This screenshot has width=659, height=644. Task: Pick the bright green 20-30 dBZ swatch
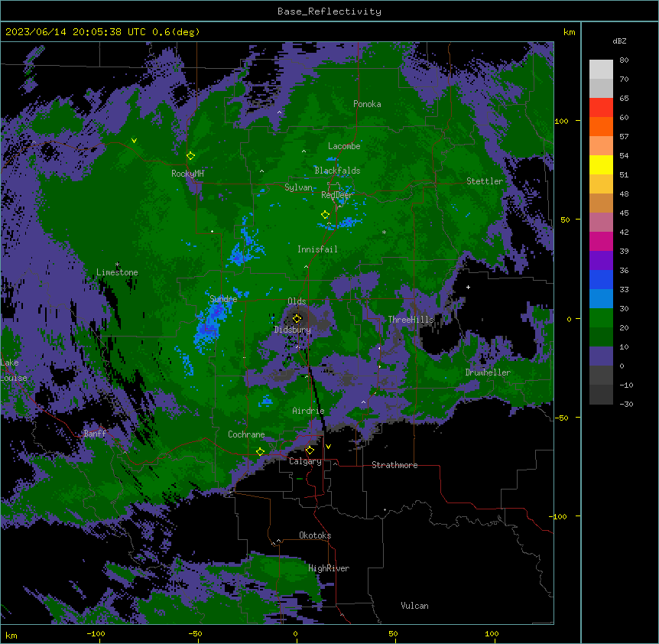(601, 318)
